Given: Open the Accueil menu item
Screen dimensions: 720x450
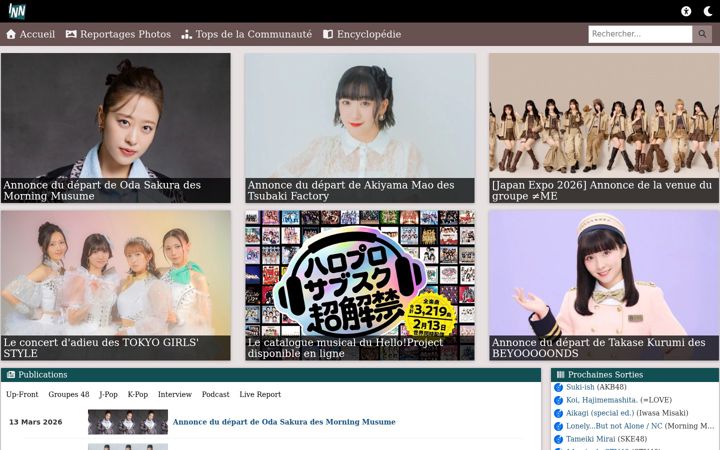Looking at the screenshot, I should click(x=30, y=34).
